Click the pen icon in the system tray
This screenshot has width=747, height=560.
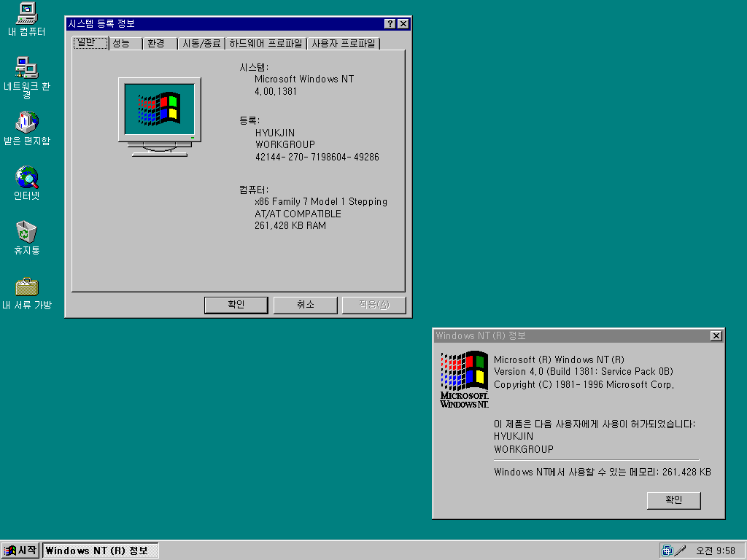point(681,551)
